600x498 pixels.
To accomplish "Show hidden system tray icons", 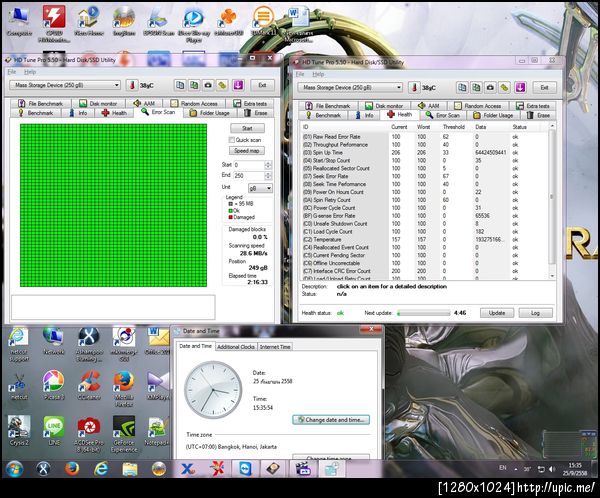I will pos(516,469).
